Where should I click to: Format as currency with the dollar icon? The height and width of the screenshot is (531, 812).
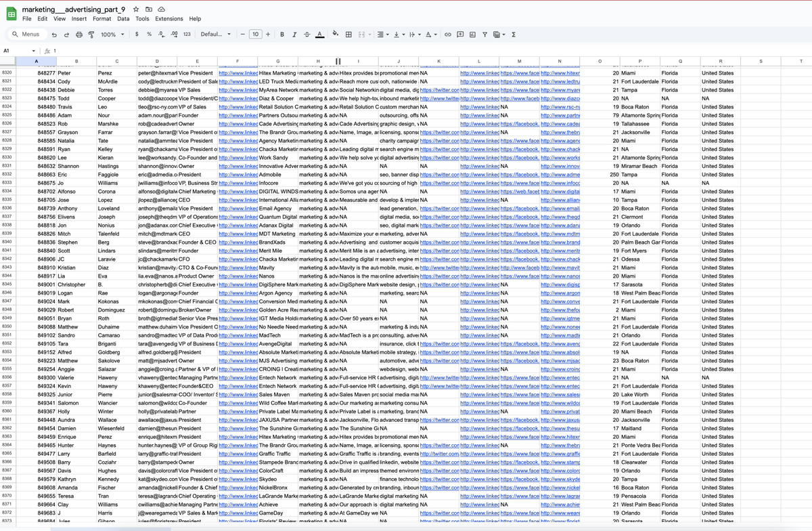(137, 34)
